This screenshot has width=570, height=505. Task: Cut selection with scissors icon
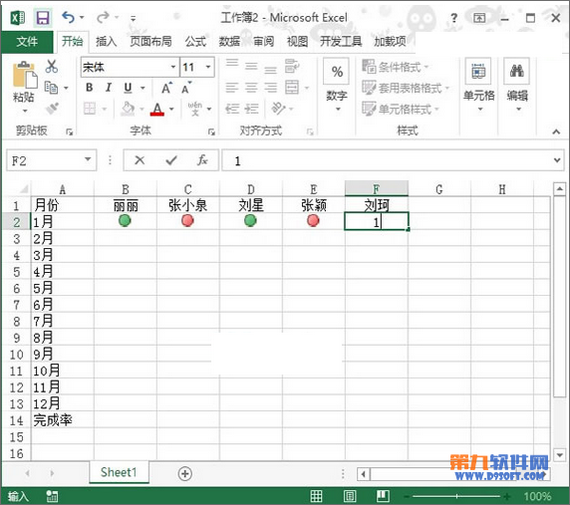[x=52, y=66]
